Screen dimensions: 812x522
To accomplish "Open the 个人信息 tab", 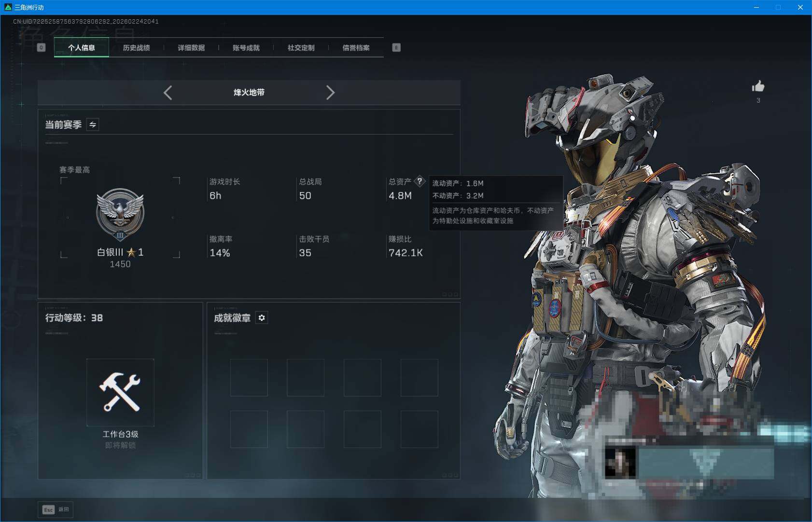I will point(82,47).
